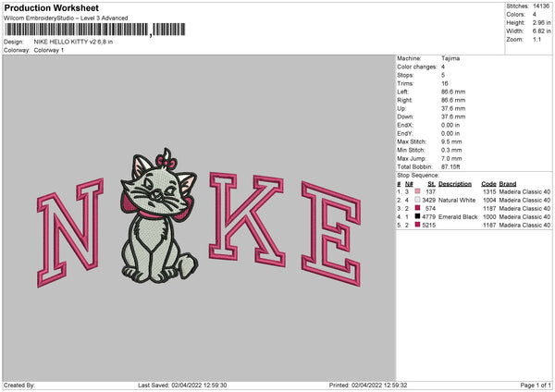Click the Page 1 of 1 footer text
This screenshot has height=392, width=555.
click(x=536, y=385)
